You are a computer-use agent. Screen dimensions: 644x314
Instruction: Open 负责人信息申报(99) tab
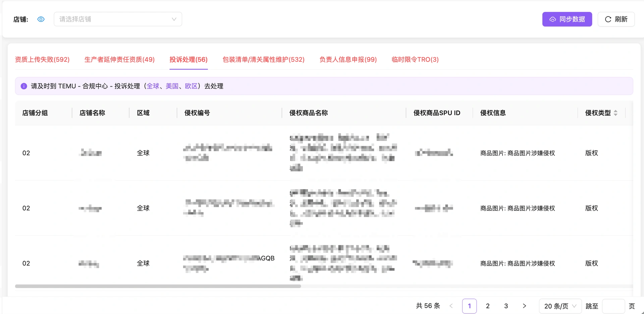click(x=348, y=59)
